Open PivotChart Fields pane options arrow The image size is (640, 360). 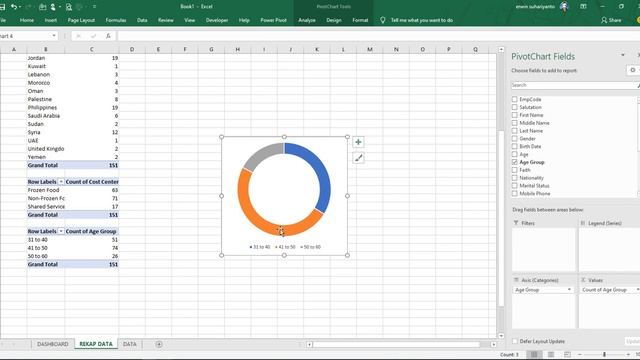623,55
